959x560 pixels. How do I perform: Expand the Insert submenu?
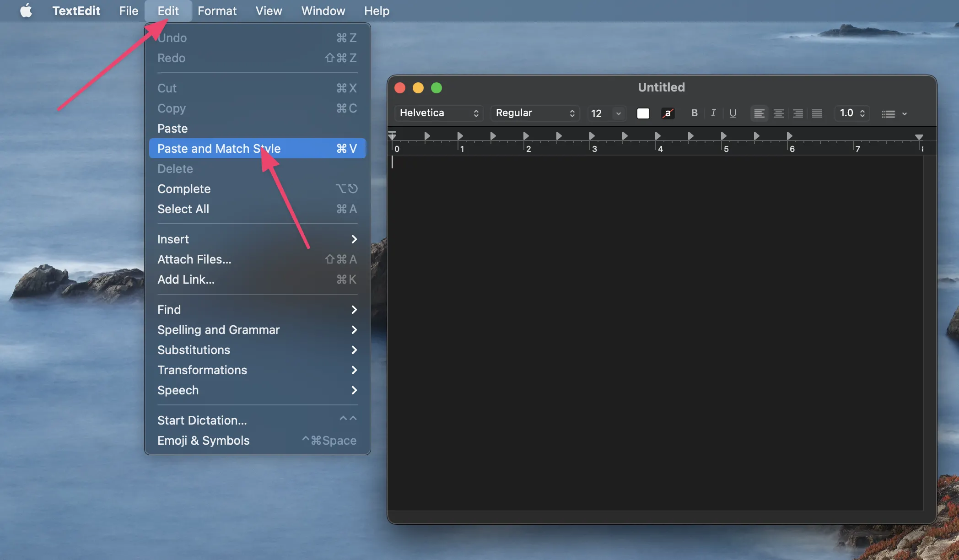(257, 239)
